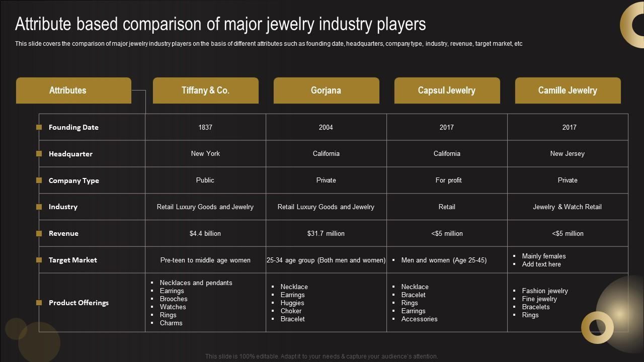The width and height of the screenshot is (644, 362).
Task: Click the gold square bullet beside Founding Date
Action: [39, 127]
